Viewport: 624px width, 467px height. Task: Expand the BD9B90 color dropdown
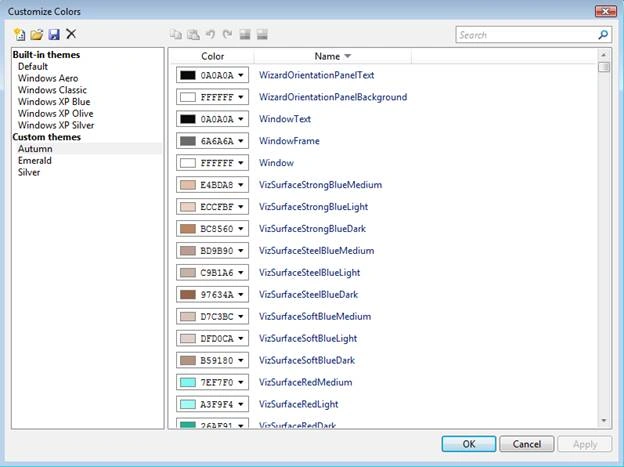point(241,251)
